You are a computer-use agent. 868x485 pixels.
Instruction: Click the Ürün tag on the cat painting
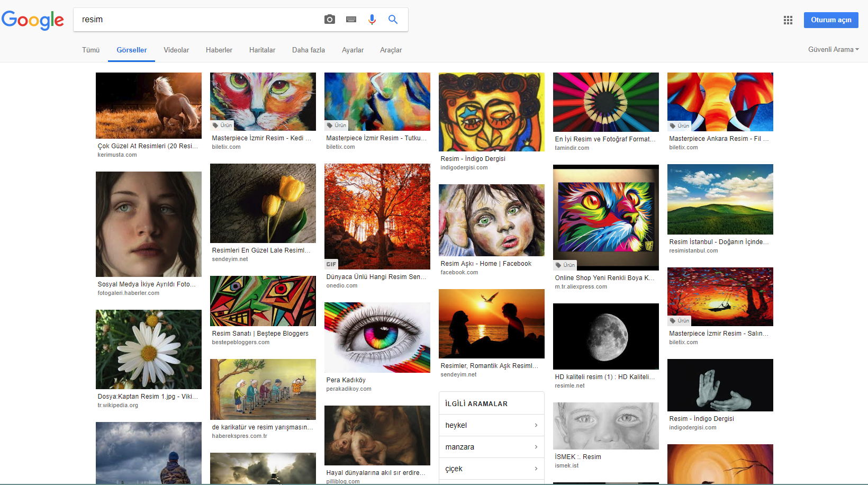tap(222, 125)
